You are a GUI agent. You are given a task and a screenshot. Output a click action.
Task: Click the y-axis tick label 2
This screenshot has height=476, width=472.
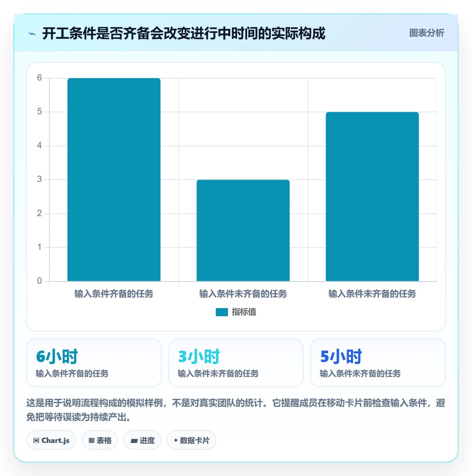[39, 213]
